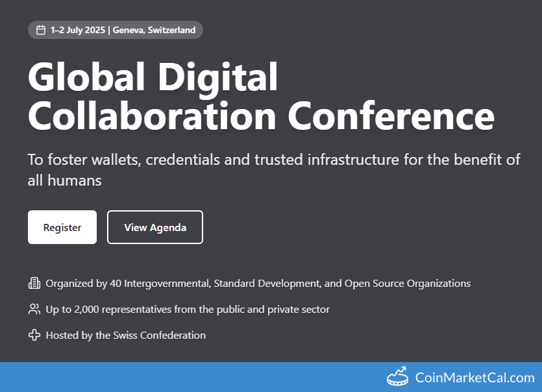
Task: Select the '1–2 July 2025' date text
Action: [x=79, y=30]
